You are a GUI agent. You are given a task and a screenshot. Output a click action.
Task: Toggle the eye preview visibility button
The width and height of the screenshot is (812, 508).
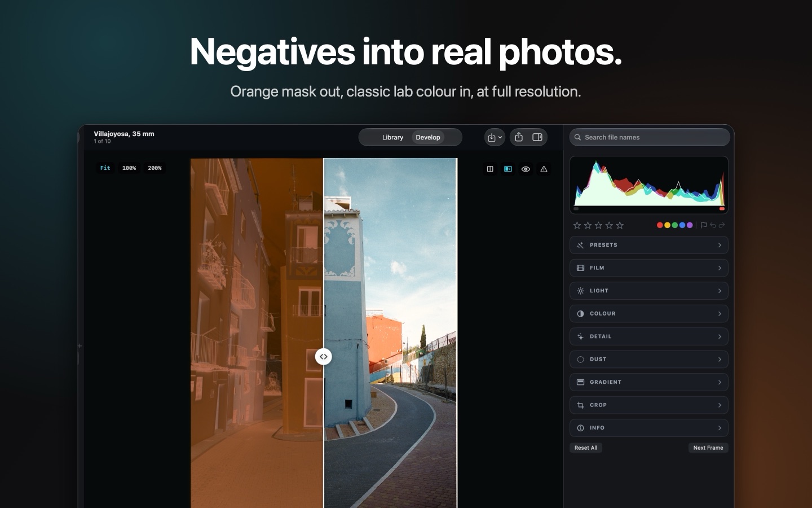coord(526,169)
